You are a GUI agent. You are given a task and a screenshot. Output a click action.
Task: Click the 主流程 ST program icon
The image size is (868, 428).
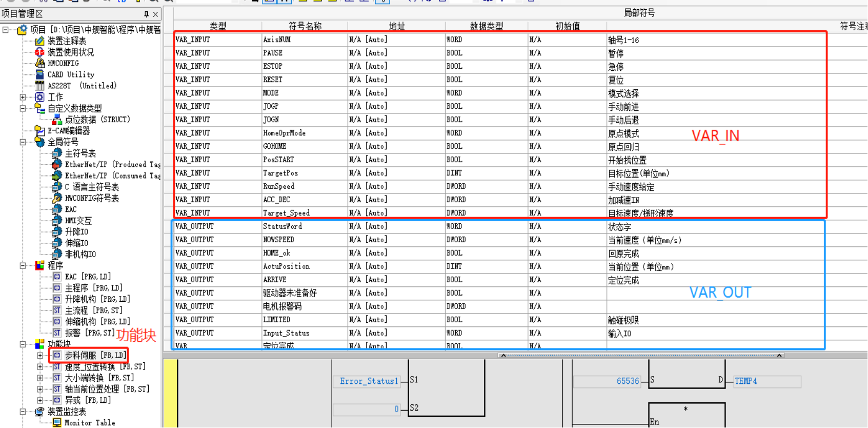coord(57,310)
